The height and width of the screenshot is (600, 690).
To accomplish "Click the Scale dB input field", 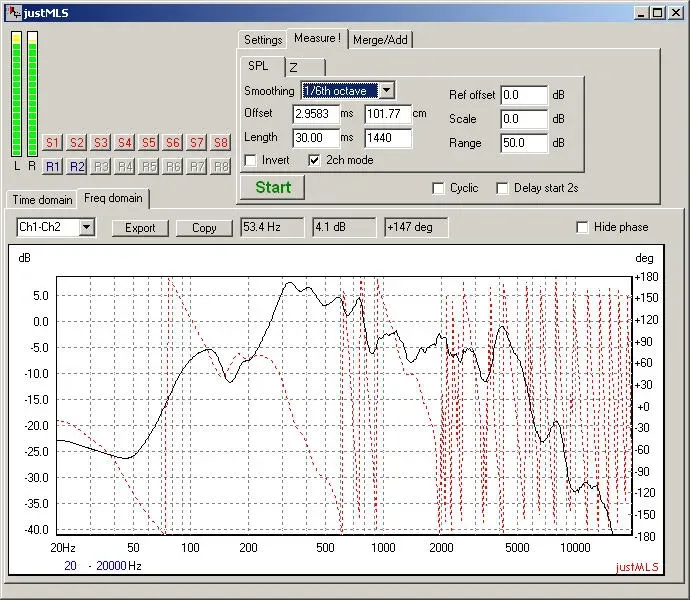I will coord(524,119).
